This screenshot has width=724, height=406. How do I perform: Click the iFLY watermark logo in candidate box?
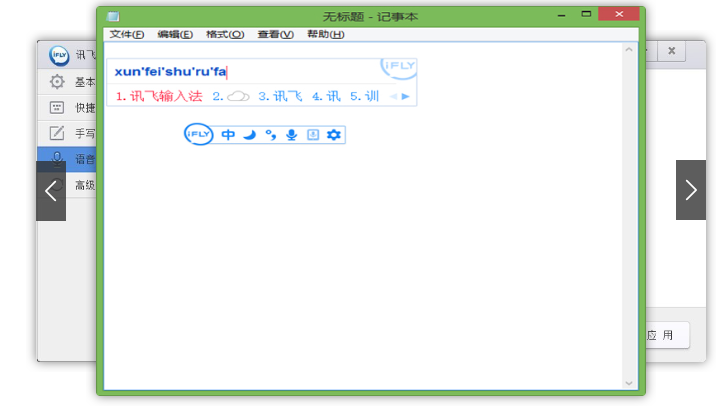coord(398,68)
